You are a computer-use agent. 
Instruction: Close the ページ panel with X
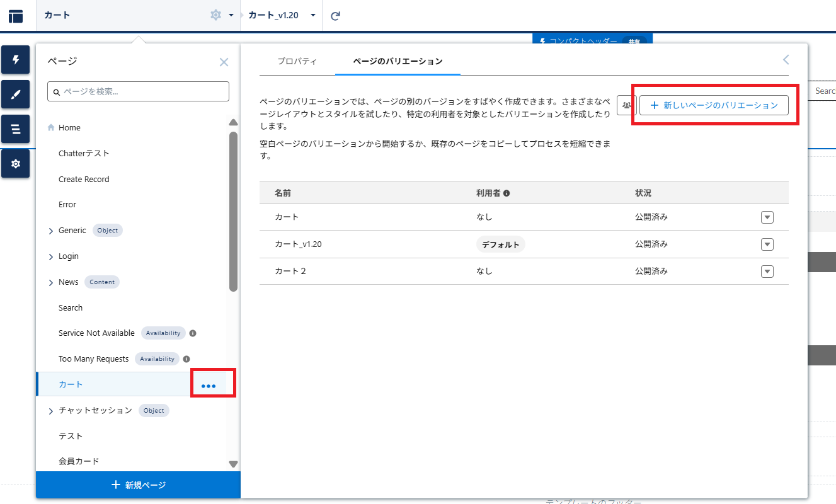[x=224, y=62]
